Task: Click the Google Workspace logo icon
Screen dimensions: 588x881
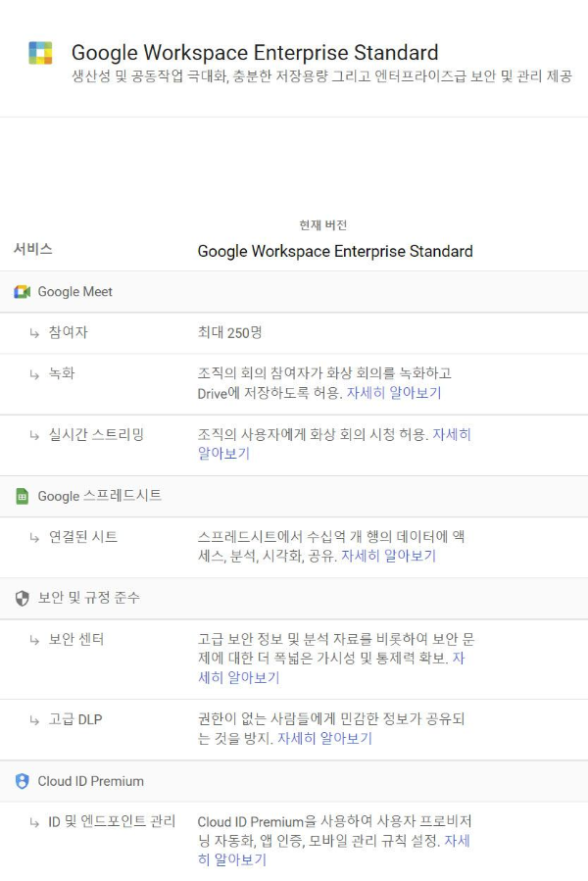Action: (x=40, y=53)
